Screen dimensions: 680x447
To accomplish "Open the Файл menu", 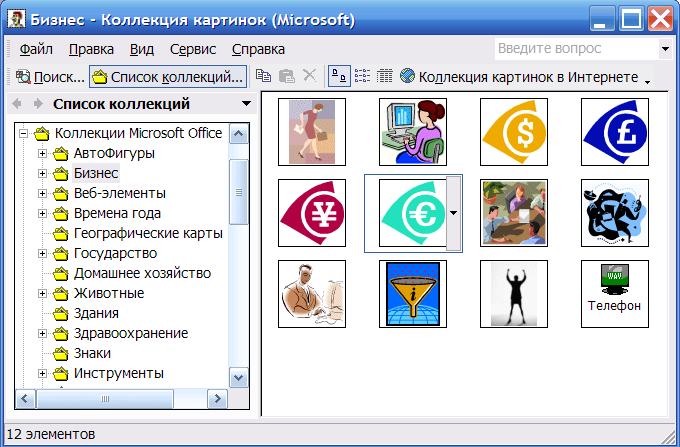I will click(36, 49).
